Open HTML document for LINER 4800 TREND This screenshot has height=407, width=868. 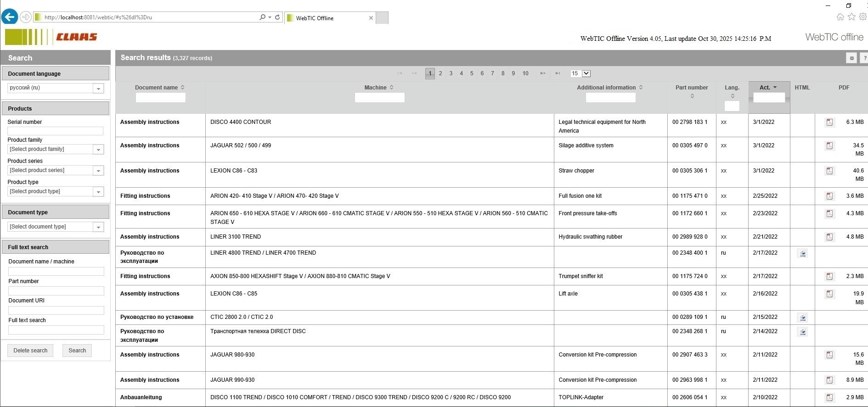click(x=802, y=253)
